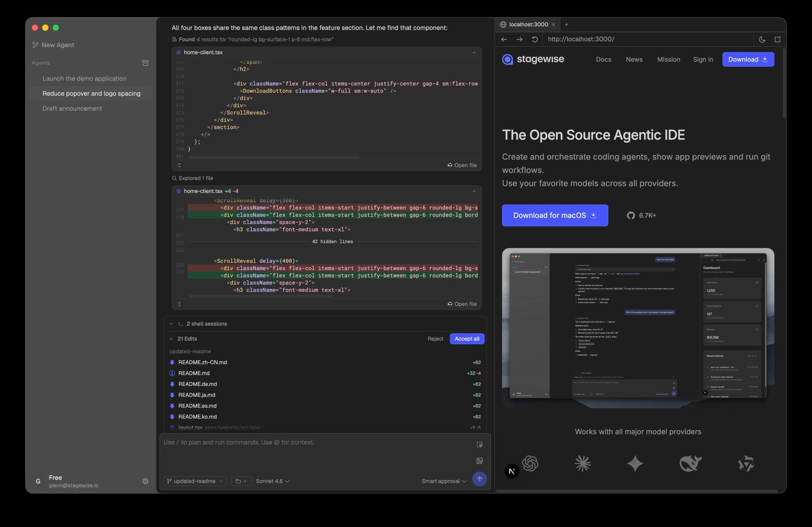Image resolution: width=812 pixels, height=527 pixels.
Task: Click the OpenAI provider logo
Action: (530, 464)
